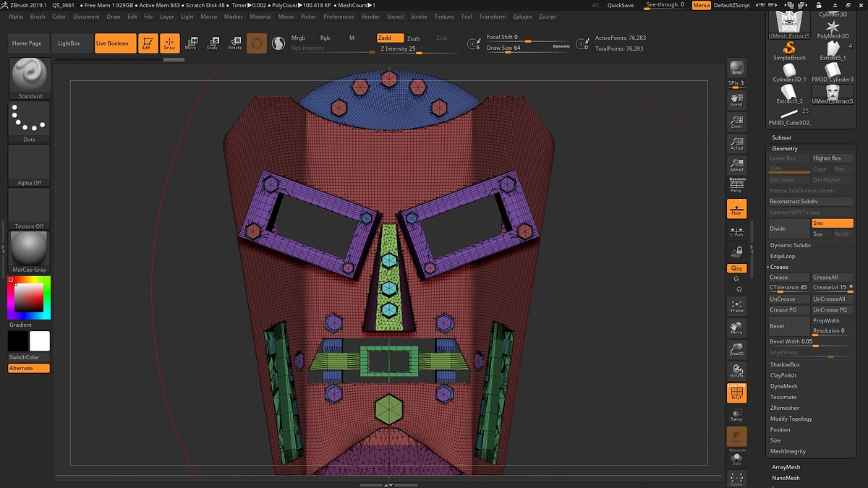Toggle Live Boolean mode
Viewport: 868px width, 488px height.
click(x=115, y=43)
